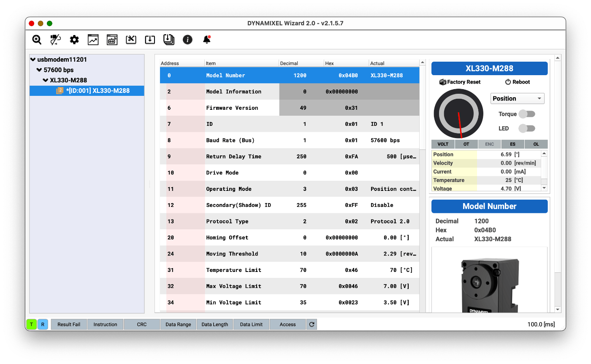Collapse the 57600 bps tree node arrow
591x364 pixels.
pos(40,70)
